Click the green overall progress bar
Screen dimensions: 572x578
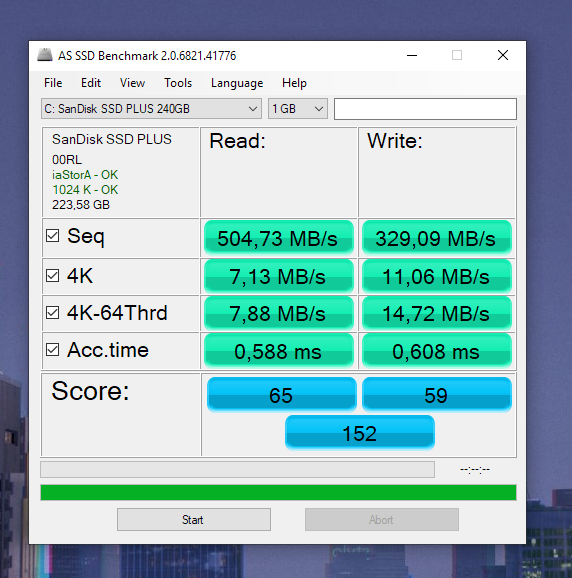click(x=278, y=492)
